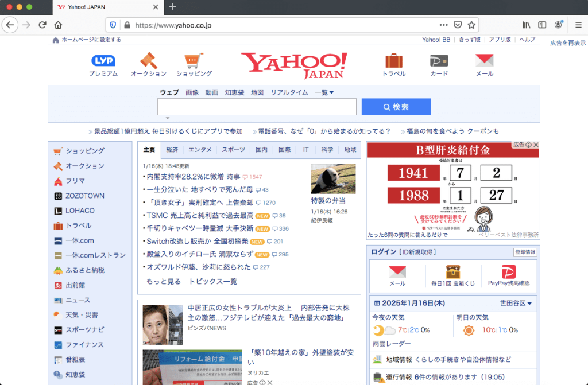Screen dimensions: 588x385
Task: Switch to IT news tab
Action: pyautogui.click(x=305, y=150)
